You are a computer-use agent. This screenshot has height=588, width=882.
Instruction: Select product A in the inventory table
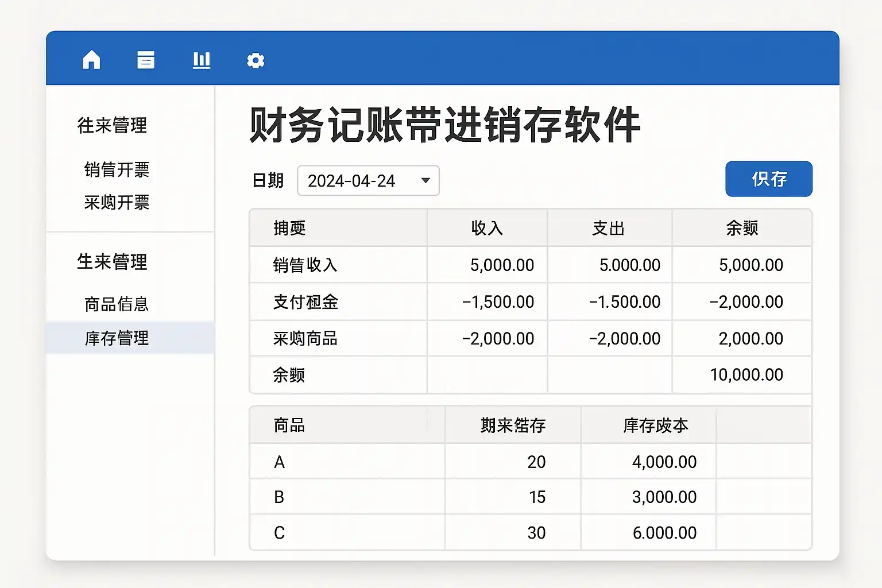[280, 462]
